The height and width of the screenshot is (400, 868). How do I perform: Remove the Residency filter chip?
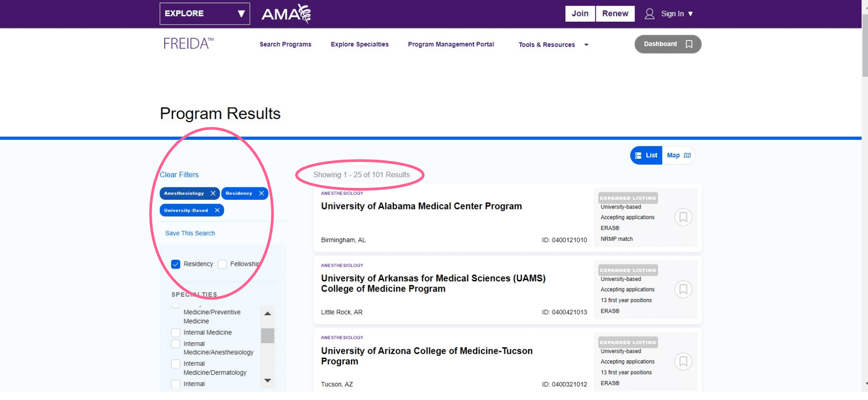point(262,193)
